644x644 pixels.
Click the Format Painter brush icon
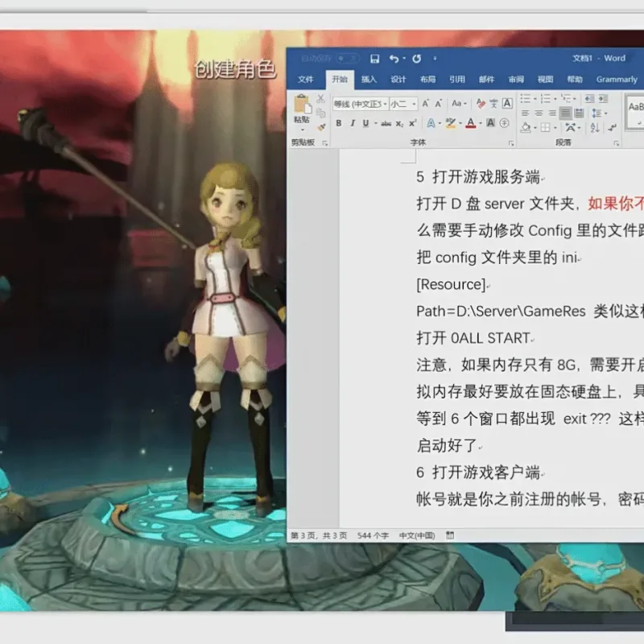pyautogui.click(x=321, y=127)
